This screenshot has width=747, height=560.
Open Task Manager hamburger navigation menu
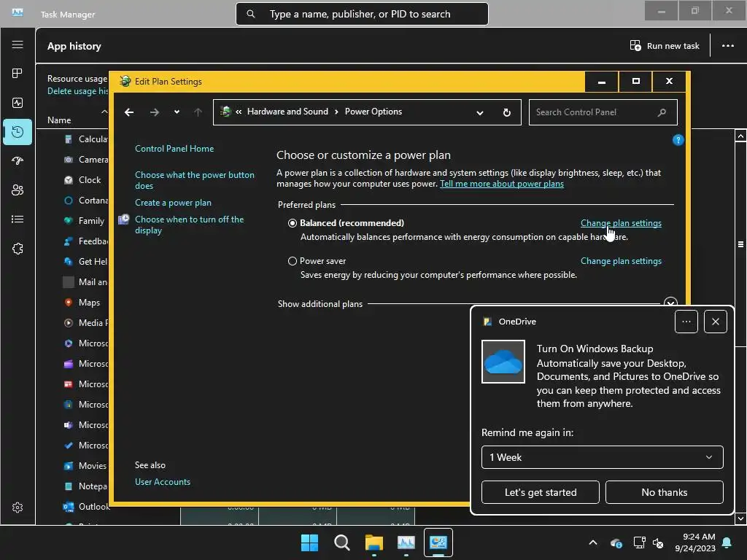coord(18,44)
